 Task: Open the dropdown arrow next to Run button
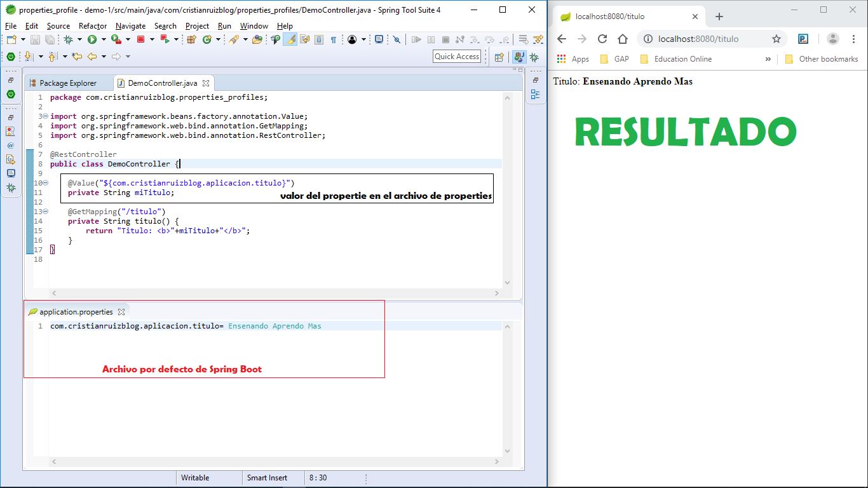pyautogui.click(x=103, y=39)
